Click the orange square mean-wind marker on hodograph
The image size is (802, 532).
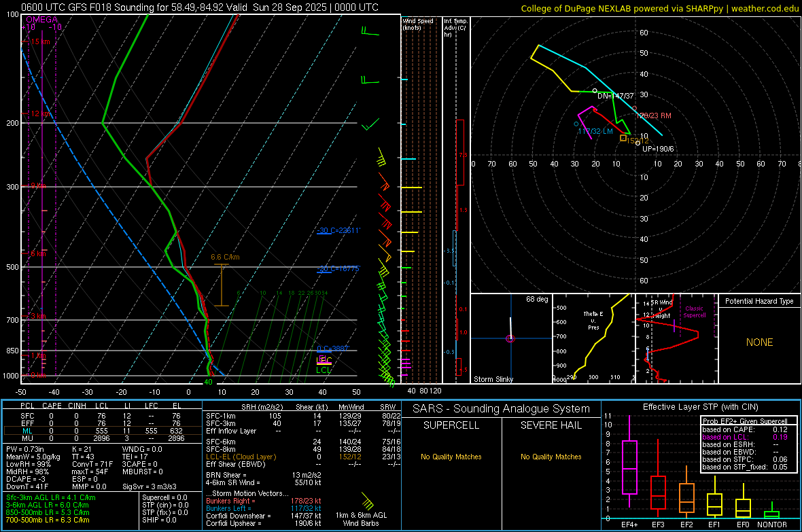tap(623, 138)
